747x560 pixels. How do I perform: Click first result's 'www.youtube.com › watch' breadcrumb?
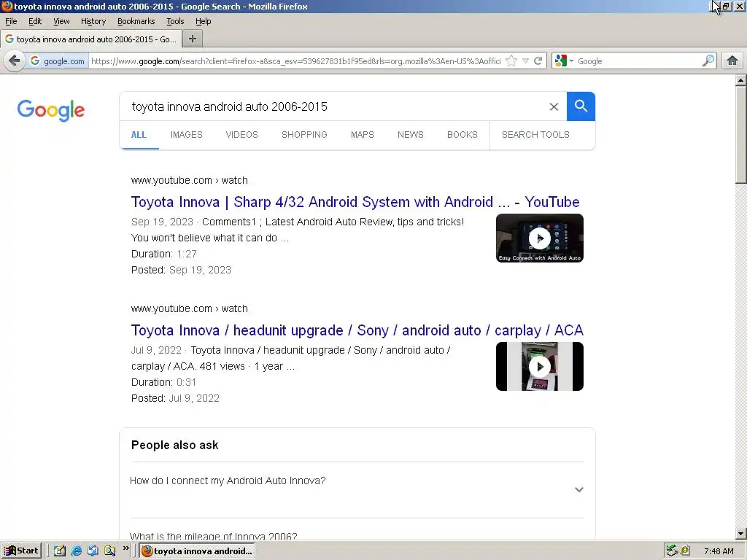point(190,181)
